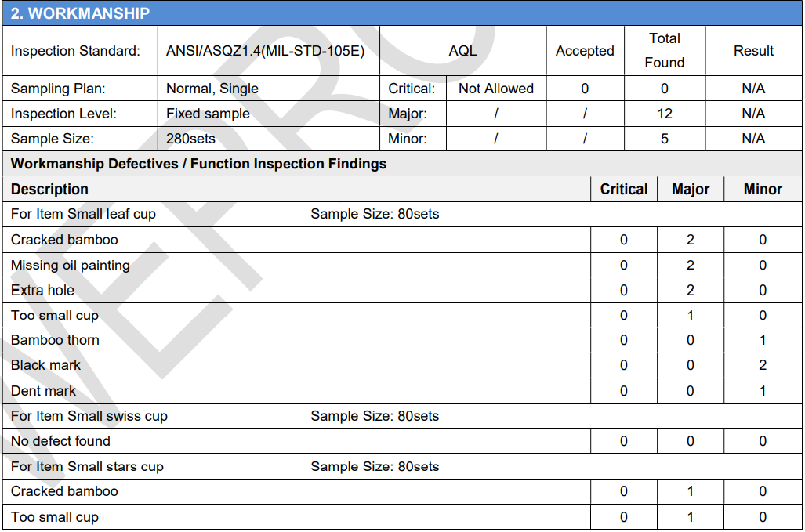Image resolution: width=805 pixels, height=532 pixels.
Task: Select the "Description" column header
Action: (x=49, y=189)
